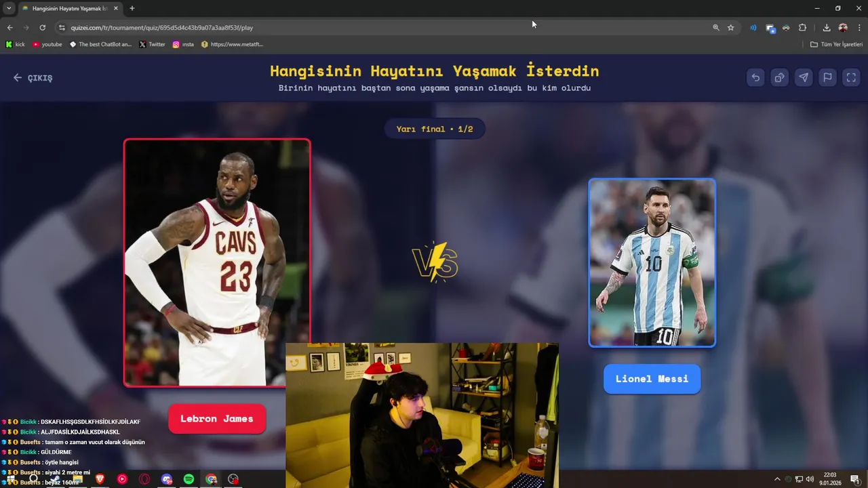The height and width of the screenshot is (488, 868).
Task: Click the Spotify taskbar icon
Action: tap(189, 479)
